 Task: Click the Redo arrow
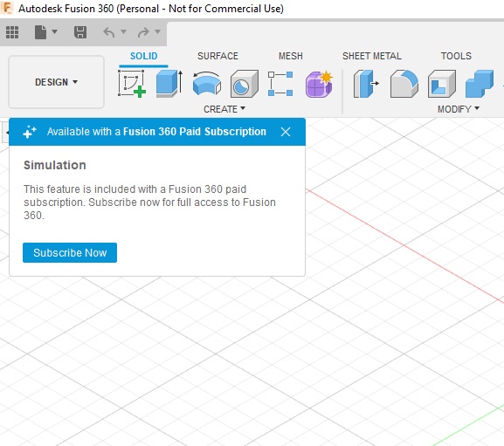click(x=143, y=32)
